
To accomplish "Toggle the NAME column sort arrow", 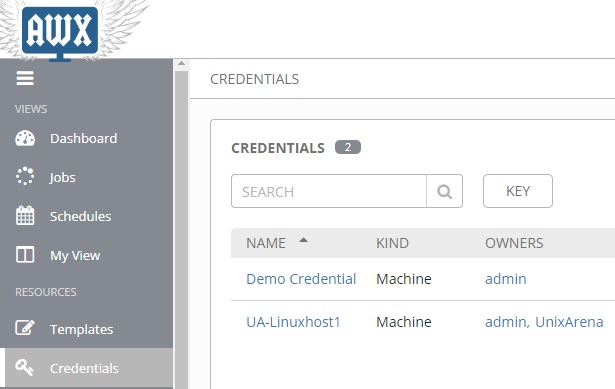I will tap(304, 240).
